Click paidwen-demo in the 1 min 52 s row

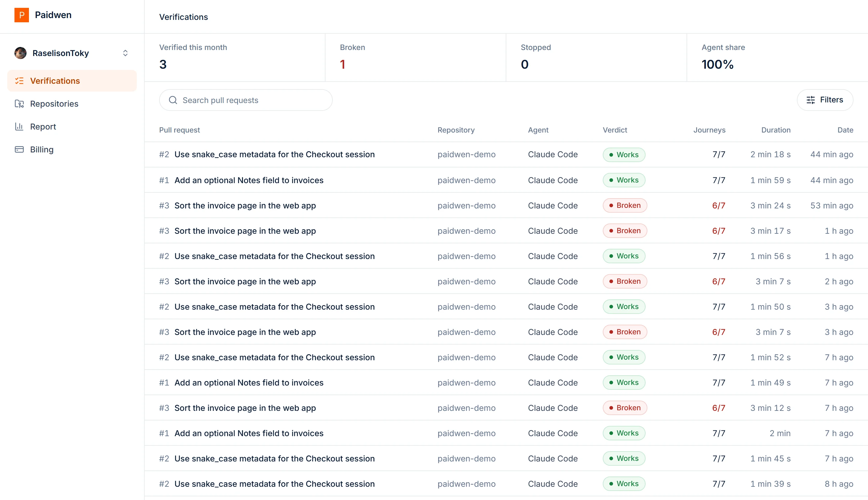pyautogui.click(x=466, y=358)
